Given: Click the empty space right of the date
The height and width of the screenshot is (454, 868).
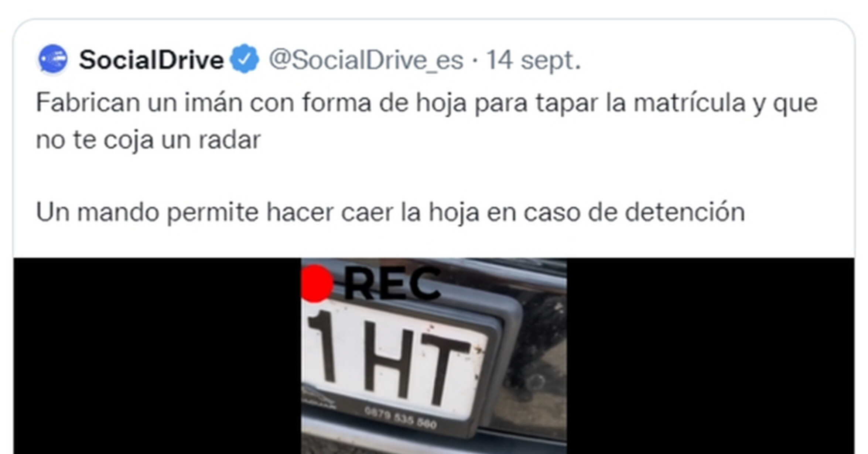Looking at the screenshot, I should tap(717, 60).
